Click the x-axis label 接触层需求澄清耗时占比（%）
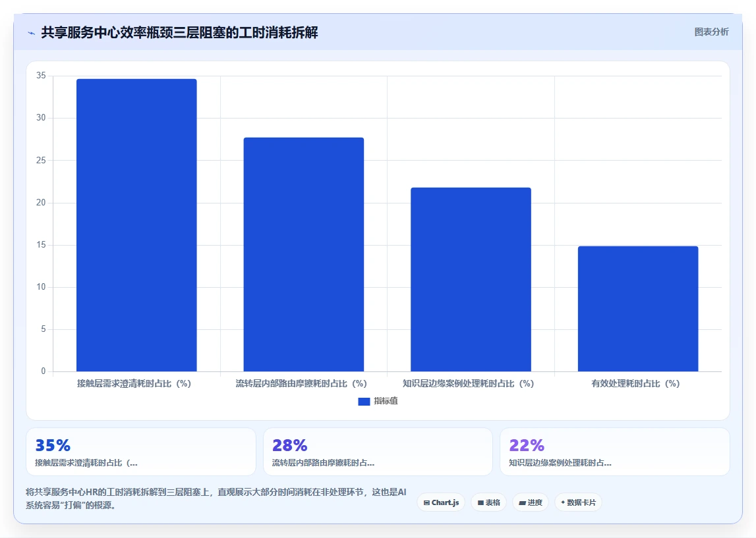Viewport: 756px width, 538px height. pos(134,383)
